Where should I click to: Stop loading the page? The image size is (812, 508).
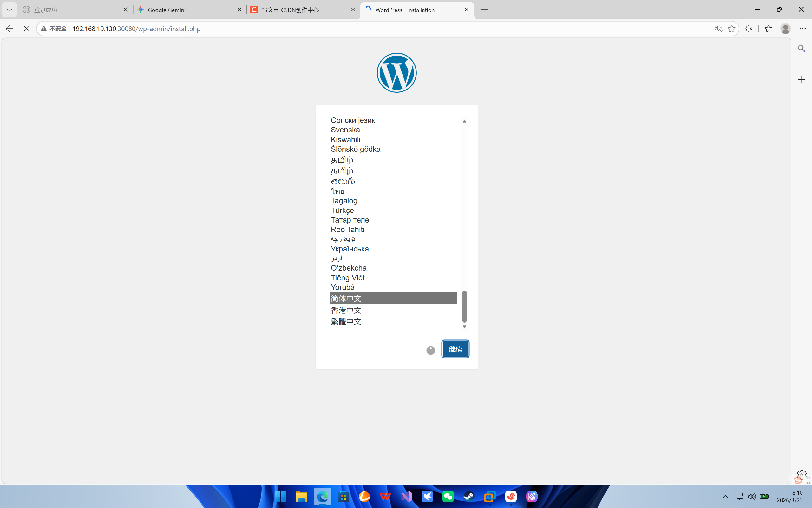[x=27, y=29]
